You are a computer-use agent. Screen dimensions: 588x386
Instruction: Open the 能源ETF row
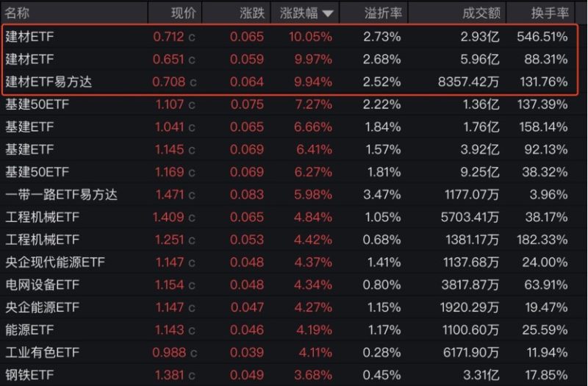[287, 329]
